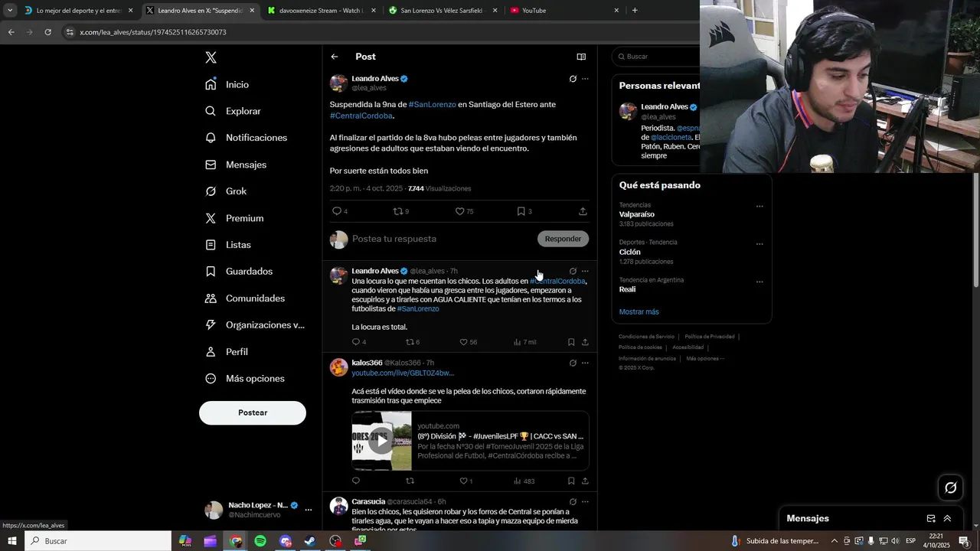980x551 pixels.
Task: Open Listas in sidebar
Action: tap(227, 245)
